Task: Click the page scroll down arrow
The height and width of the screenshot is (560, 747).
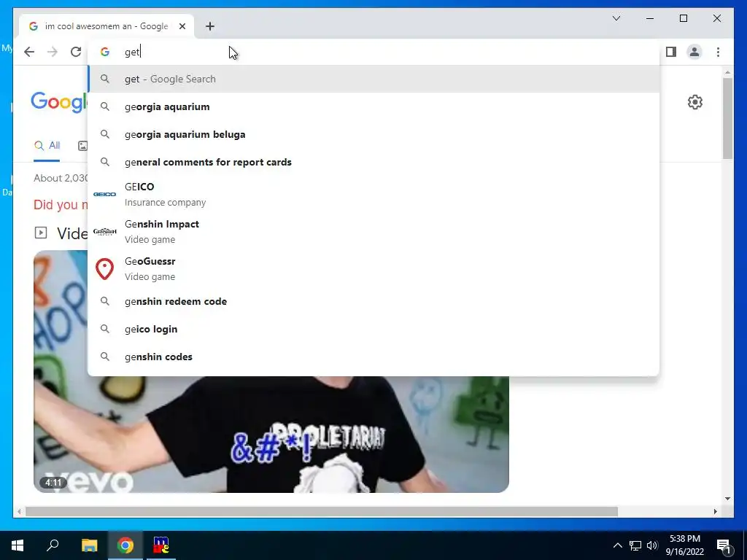Action: [727, 499]
